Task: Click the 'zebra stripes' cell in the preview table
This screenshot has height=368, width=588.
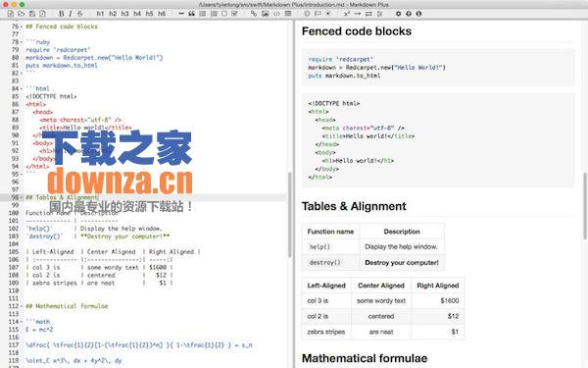Action: tap(326, 332)
